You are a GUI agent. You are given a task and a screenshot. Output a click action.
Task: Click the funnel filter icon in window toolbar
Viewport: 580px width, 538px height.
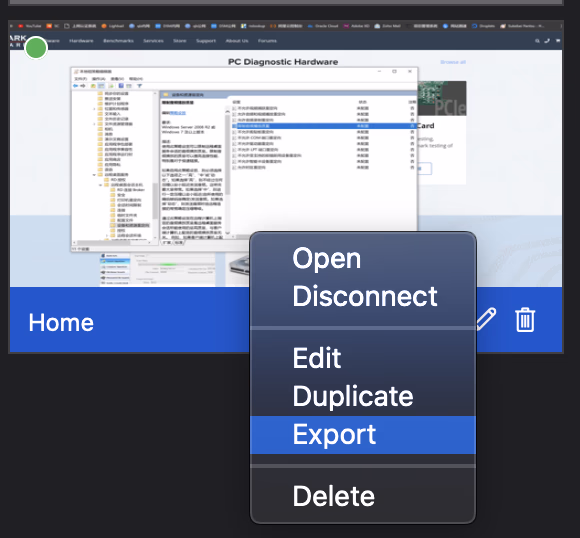click(139, 86)
